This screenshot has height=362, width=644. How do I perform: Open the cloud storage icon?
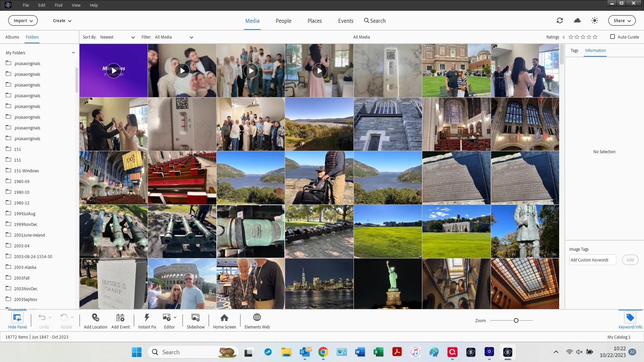pos(577,21)
